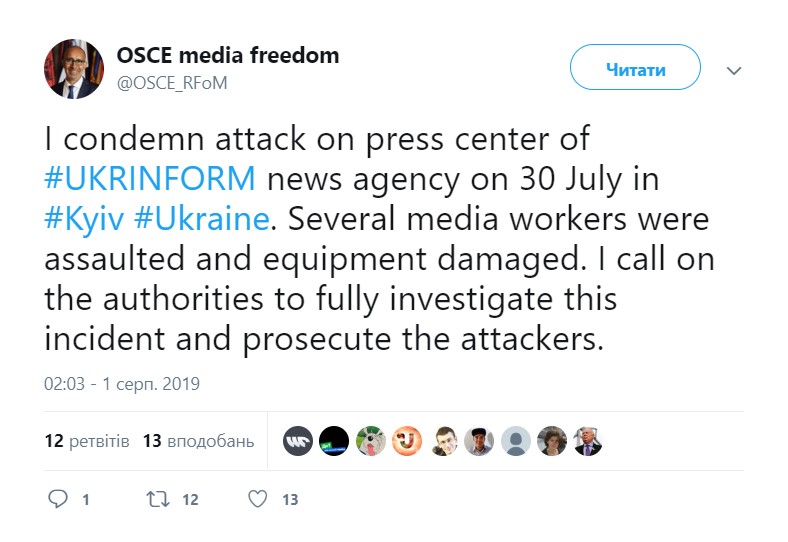The image size is (788, 542).
Task: Open the avatar of man in suit with tie
Action: 587,441
